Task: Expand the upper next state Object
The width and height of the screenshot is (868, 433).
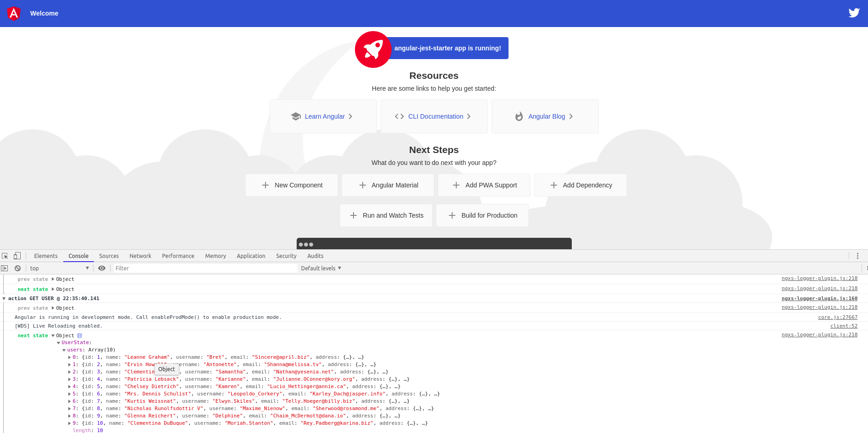Action: 53,289
